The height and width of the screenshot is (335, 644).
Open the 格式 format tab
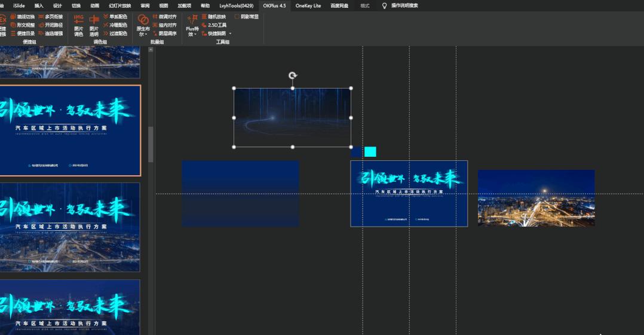364,6
